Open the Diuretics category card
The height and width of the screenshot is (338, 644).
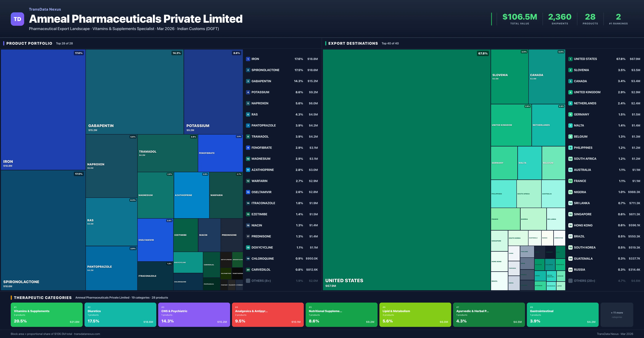(120, 315)
